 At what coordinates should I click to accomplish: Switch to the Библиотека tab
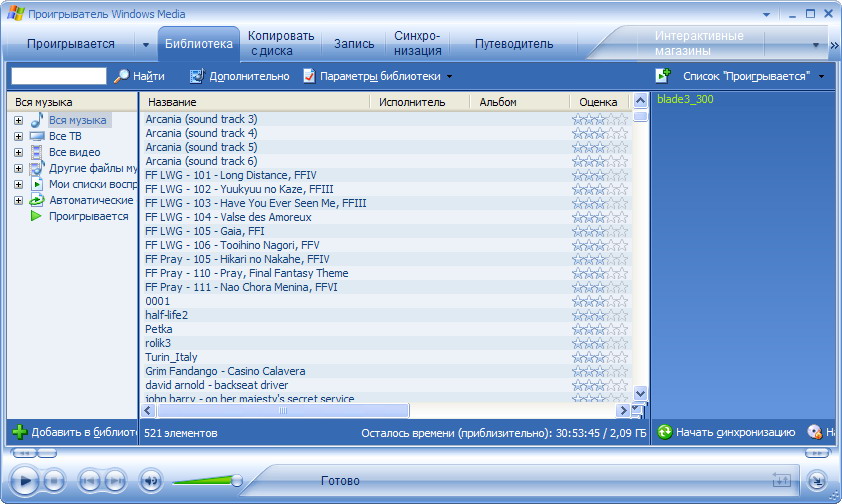tap(199, 44)
